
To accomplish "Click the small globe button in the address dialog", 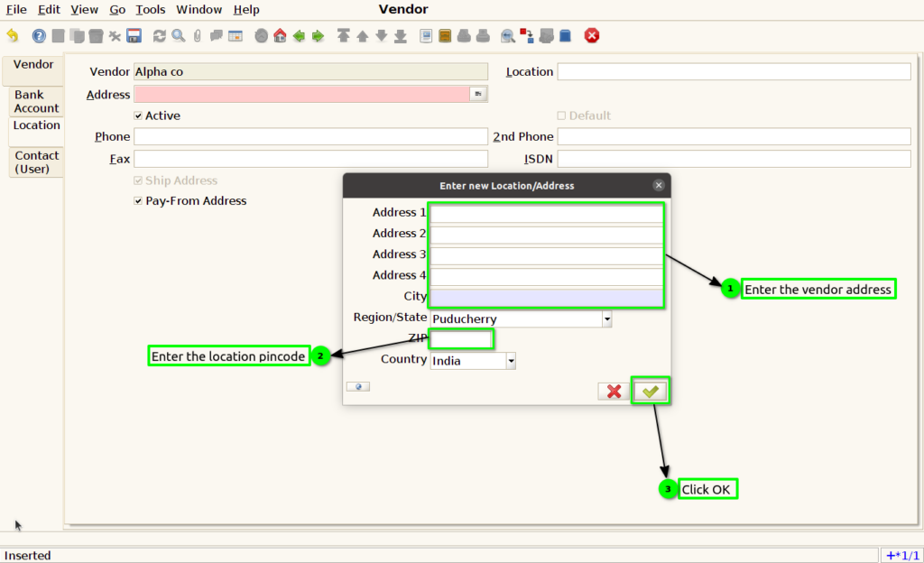I will (358, 387).
